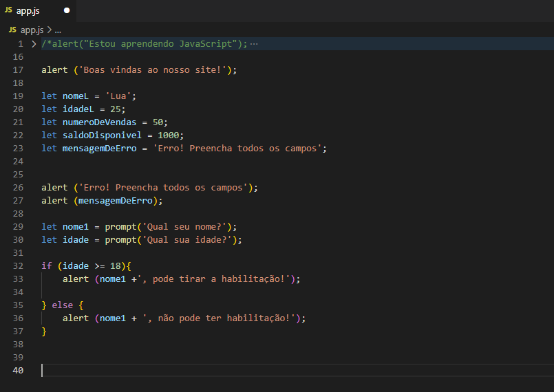Viewport: 554px width, 392px height.
Task: Click the error string on line 23
Action: click(x=237, y=149)
